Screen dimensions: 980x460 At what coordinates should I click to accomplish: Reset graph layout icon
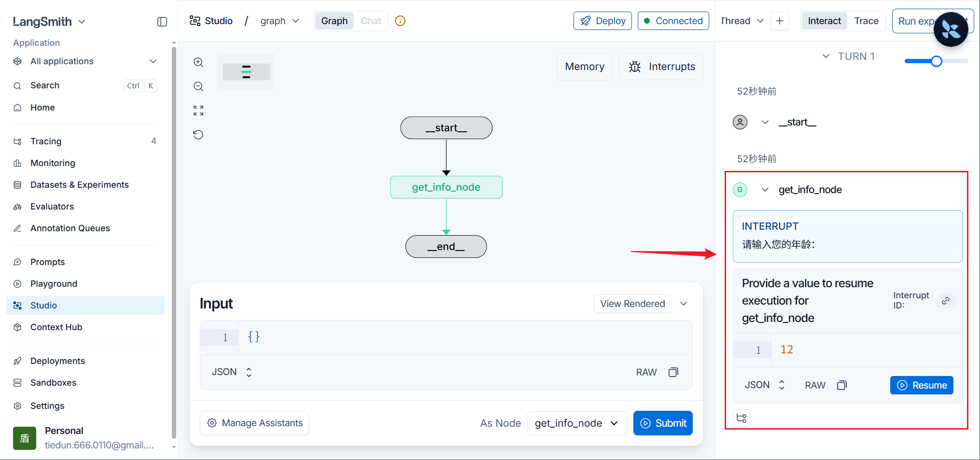click(198, 135)
